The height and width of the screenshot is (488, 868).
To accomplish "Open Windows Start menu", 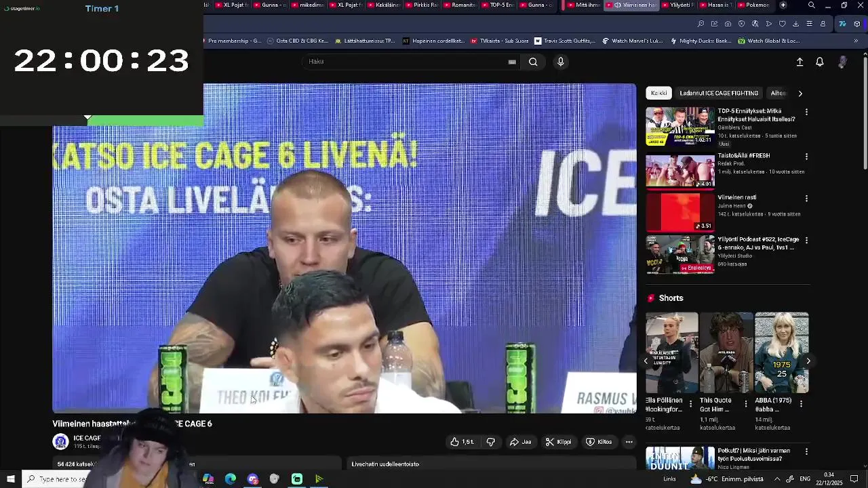I will 10,479.
